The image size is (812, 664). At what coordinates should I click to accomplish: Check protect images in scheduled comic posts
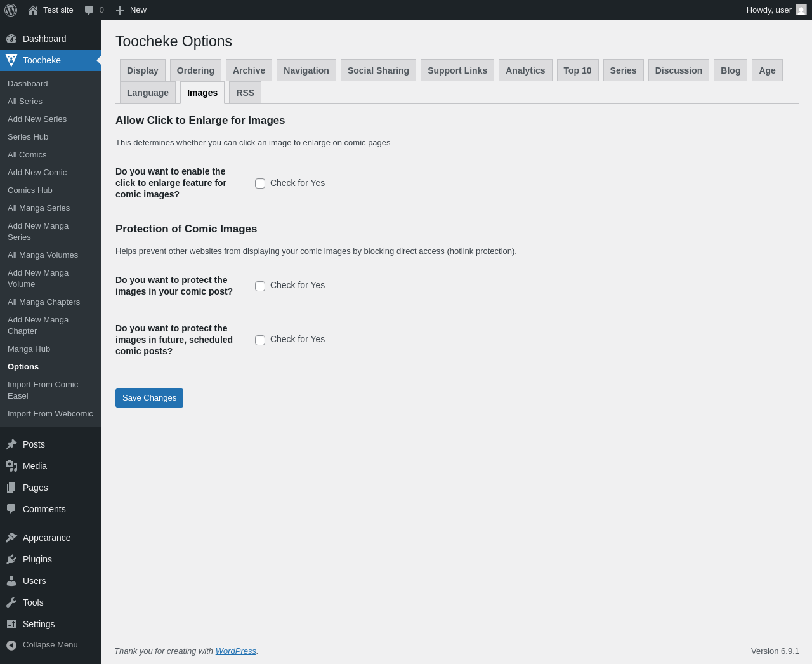coord(260,340)
